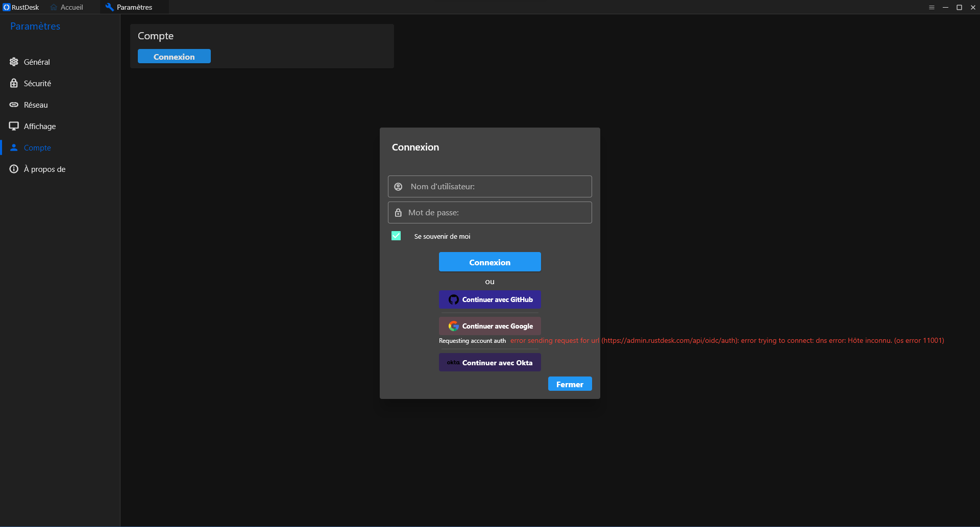Select the Affichage monitor icon
Screen dimensions: 980x527
point(14,126)
